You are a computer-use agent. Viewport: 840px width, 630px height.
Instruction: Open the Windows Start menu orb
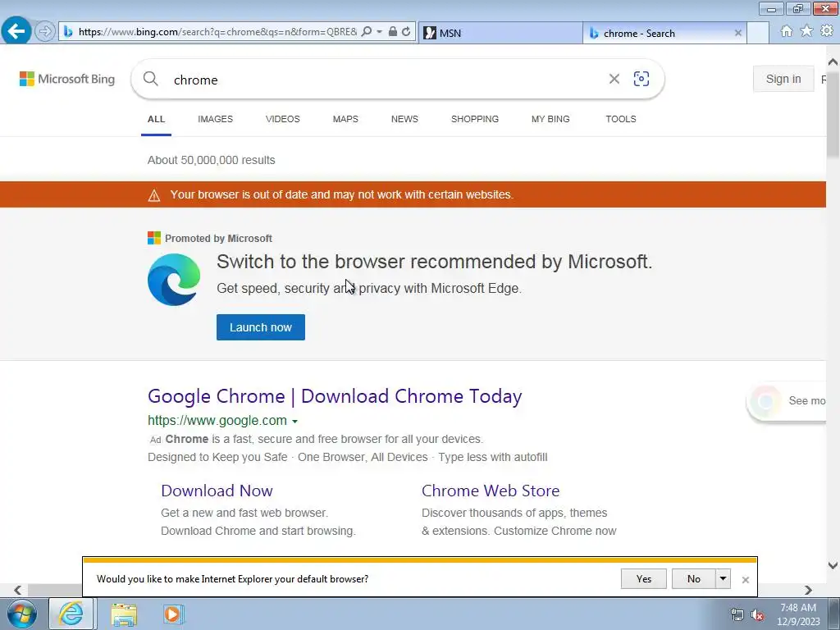click(x=22, y=614)
